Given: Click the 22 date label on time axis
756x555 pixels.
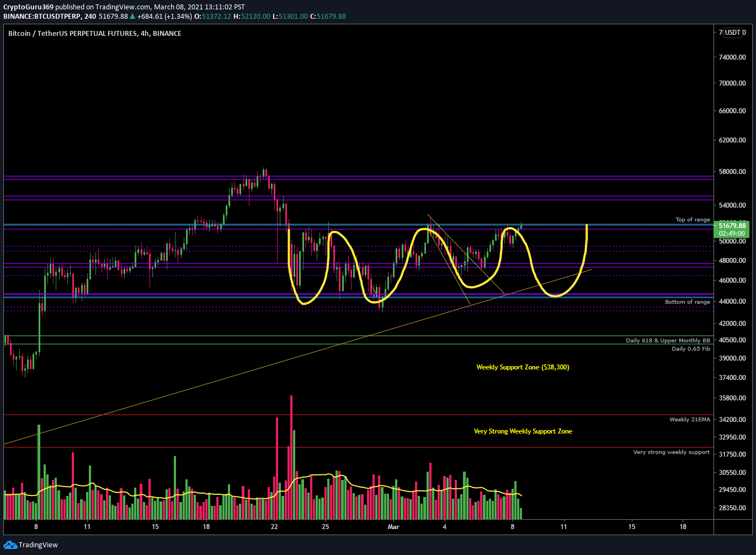Looking at the screenshot, I should (x=274, y=527).
